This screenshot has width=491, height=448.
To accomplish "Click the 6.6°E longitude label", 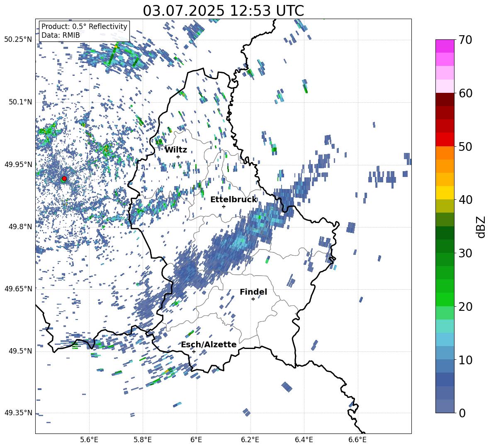I will tap(357, 440).
